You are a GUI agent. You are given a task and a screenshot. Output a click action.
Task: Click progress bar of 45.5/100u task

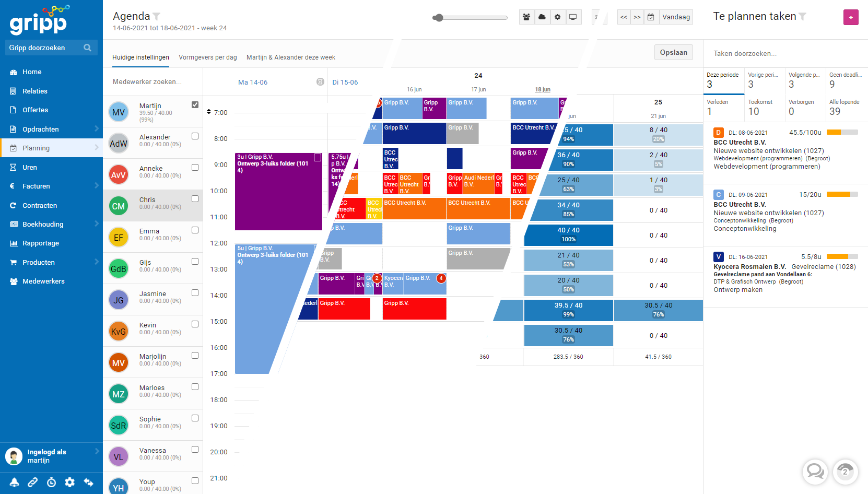pos(842,133)
